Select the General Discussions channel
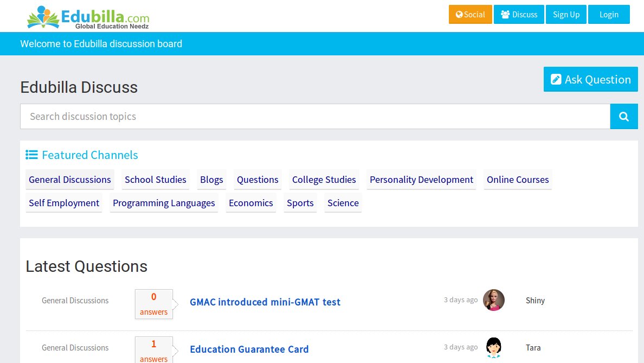644x363 pixels. (70, 180)
